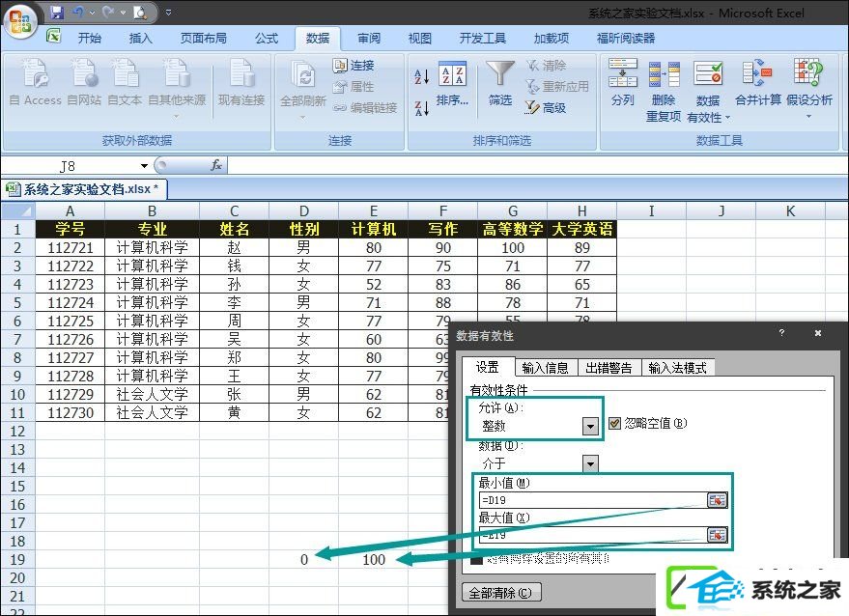Open the Add-ins (加载项) tab
This screenshot has width=849, height=616.
(552, 38)
